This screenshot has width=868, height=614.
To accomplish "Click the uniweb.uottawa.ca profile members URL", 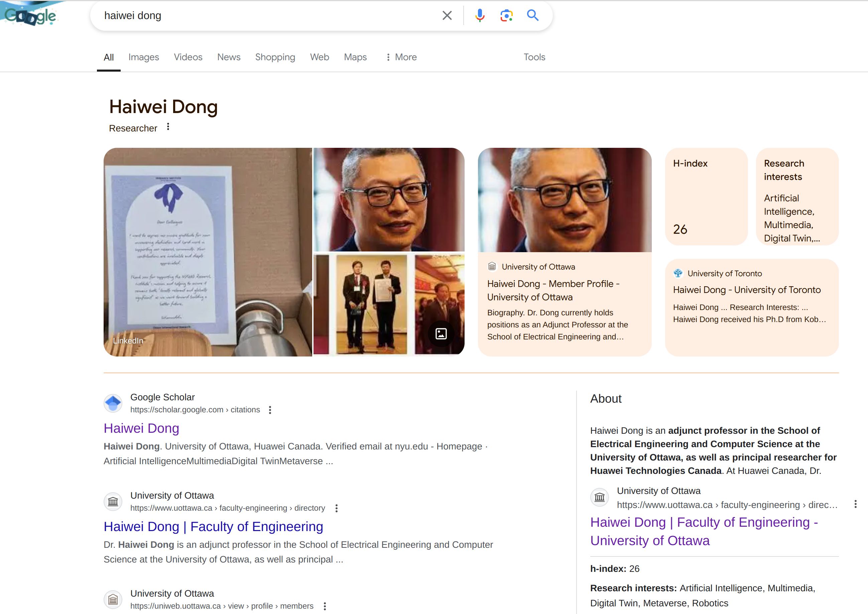I will [222, 606].
